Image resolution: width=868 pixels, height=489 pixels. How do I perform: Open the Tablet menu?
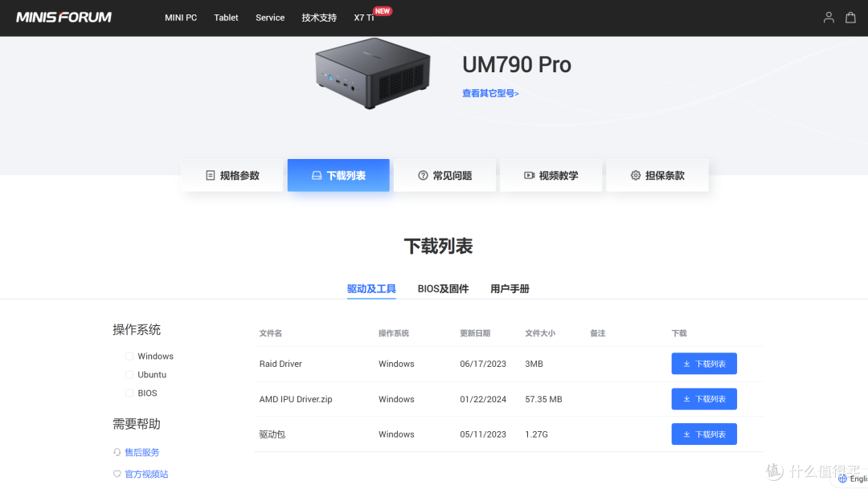[x=226, y=18]
